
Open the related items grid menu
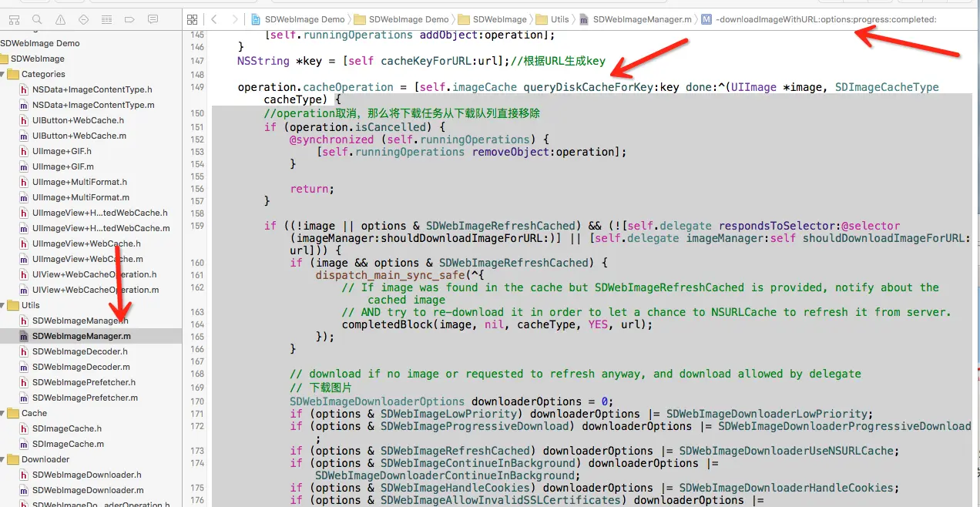tap(193, 19)
